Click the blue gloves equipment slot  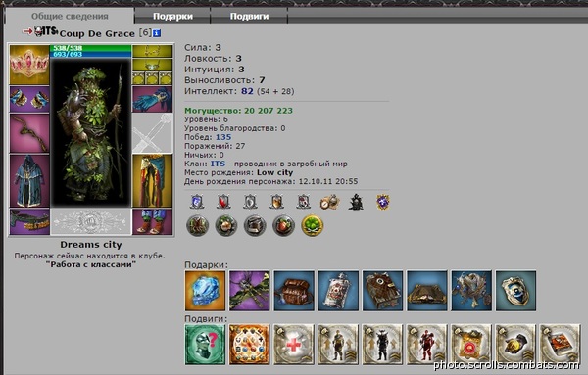(x=152, y=99)
